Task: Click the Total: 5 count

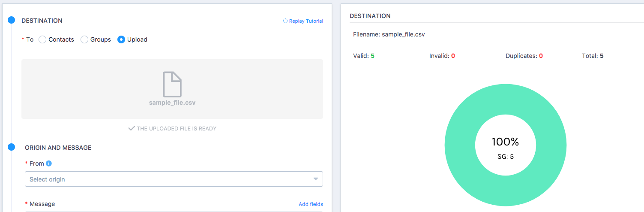Action: 593,56
